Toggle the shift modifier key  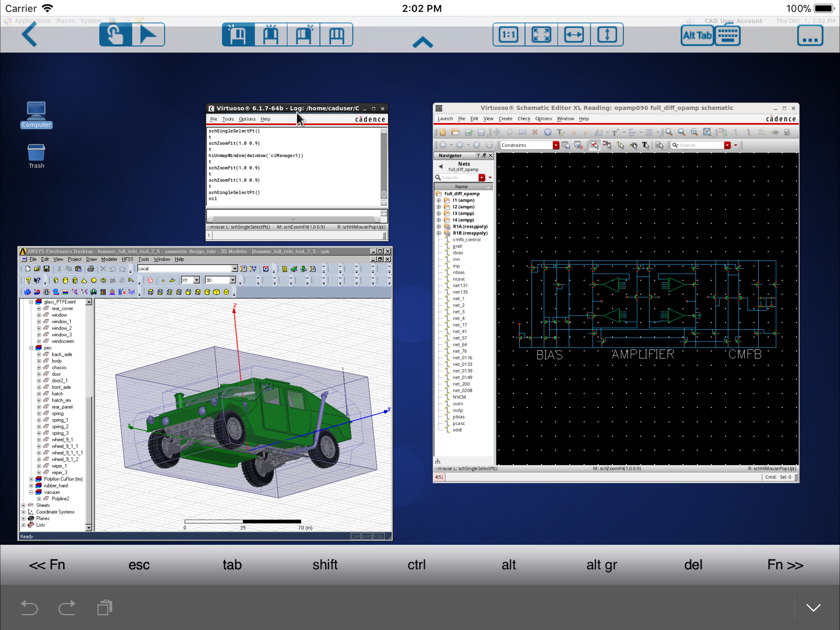(325, 565)
